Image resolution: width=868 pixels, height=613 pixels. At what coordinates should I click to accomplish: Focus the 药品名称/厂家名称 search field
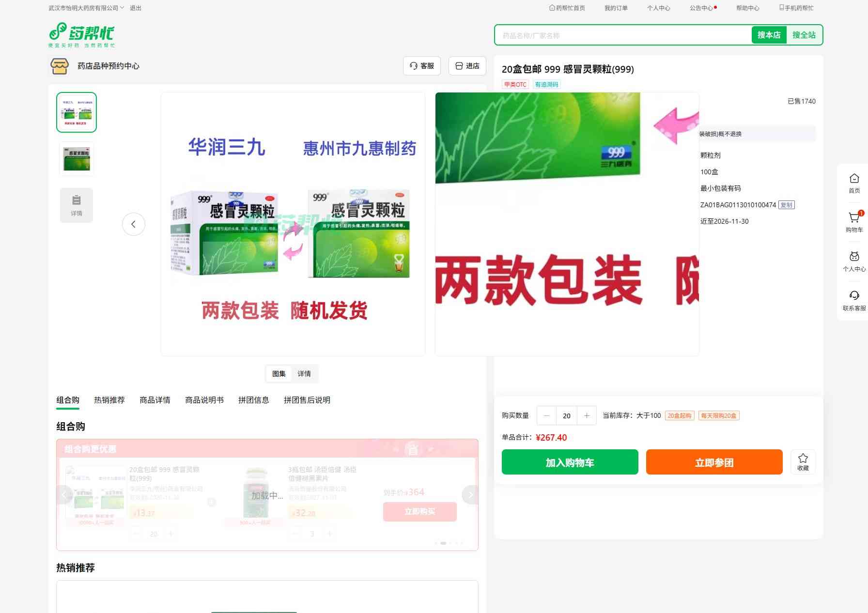click(x=622, y=35)
